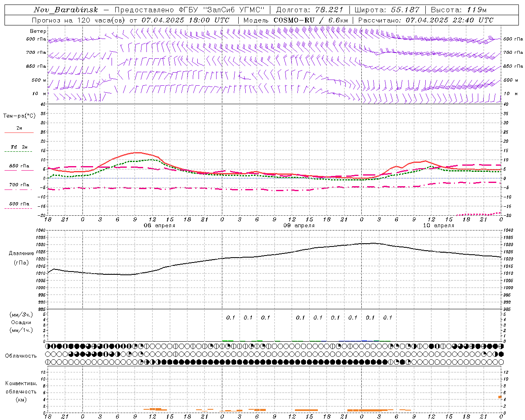Click the solid line sample under the 2м legend
Image resolution: width=525 pixels, height=420 pixels.
[x=19, y=132]
